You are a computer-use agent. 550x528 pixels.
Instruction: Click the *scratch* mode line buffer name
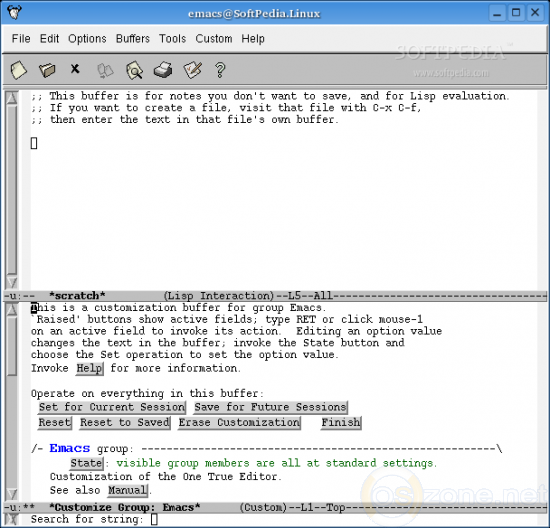click(x=77, y=296)
